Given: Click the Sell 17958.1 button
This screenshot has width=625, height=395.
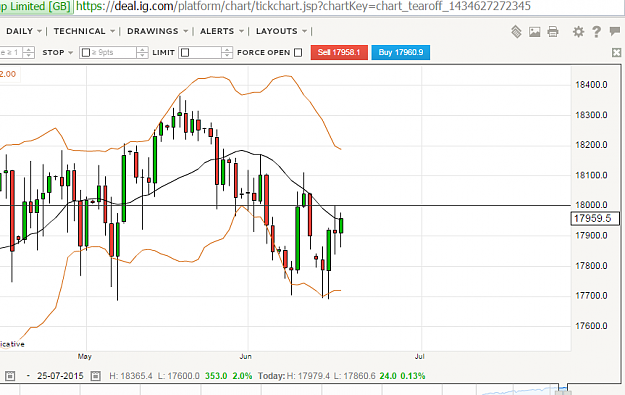Looking at the screenshot, I should pyautogui.click(x=339, y=52).
